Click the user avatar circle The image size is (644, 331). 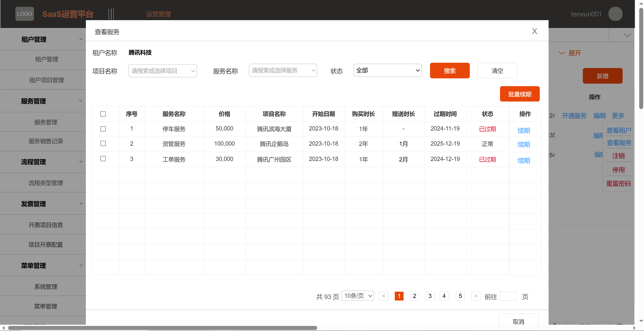[x=615, y=14]
